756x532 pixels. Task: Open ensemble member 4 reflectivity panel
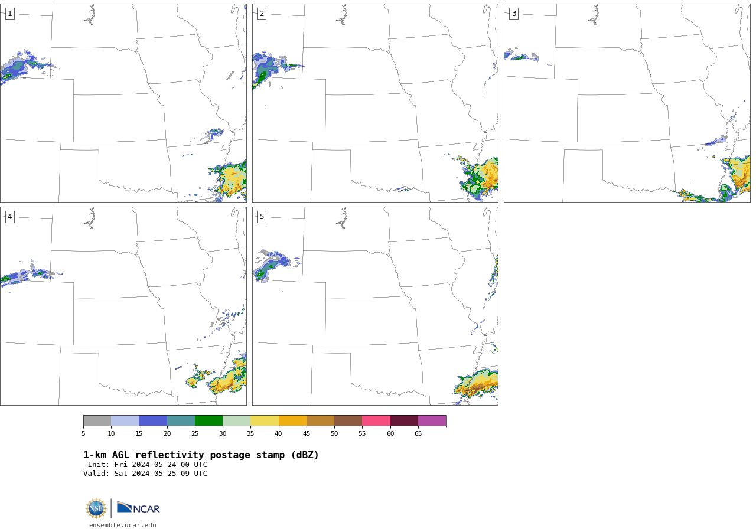(123, 306)
